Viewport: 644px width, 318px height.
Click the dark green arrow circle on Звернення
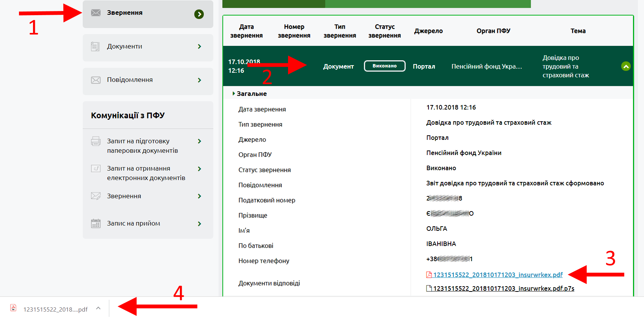click(199, 14)
